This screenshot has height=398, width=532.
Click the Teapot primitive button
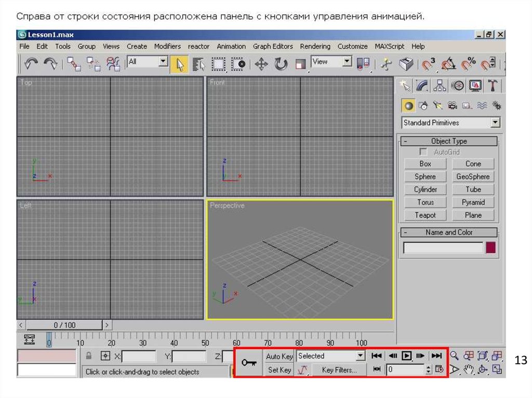click(x=425, y=215)
